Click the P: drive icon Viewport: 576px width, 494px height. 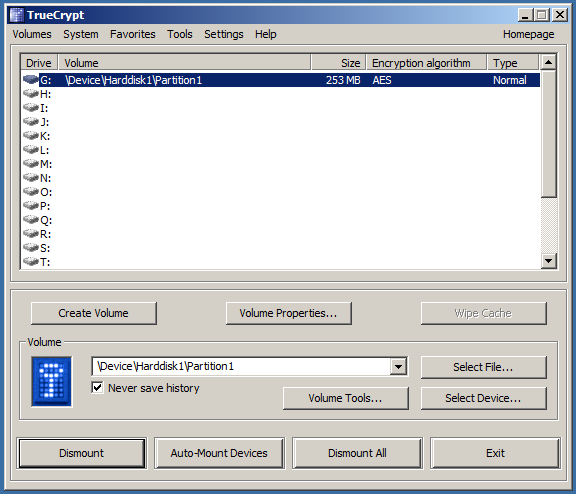31,206
